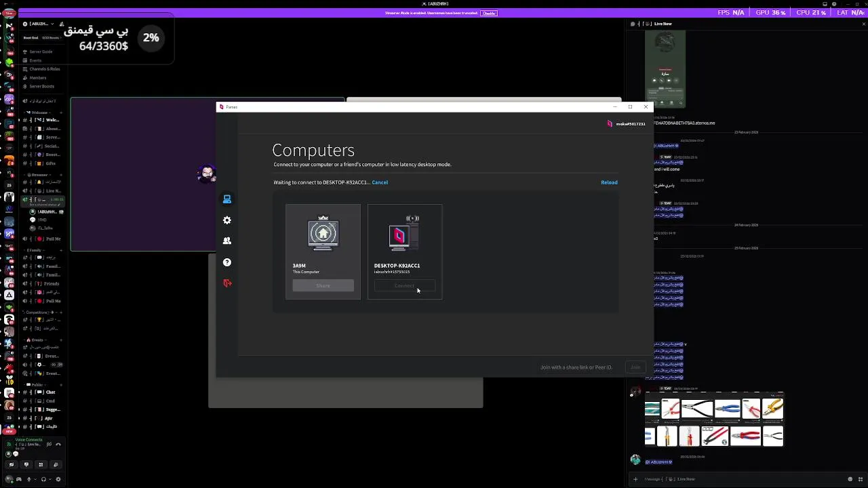
Task: Focus the share link or Peer ID field
Action: point(576,367)
